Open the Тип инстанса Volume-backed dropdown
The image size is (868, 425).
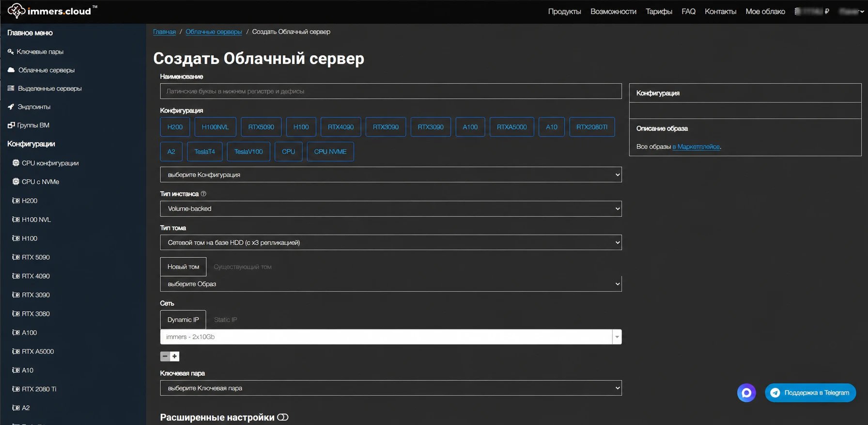(x=391, y=208)
